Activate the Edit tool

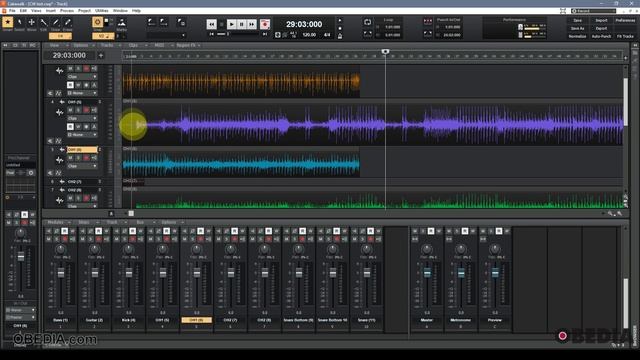[x=44, y=22]
